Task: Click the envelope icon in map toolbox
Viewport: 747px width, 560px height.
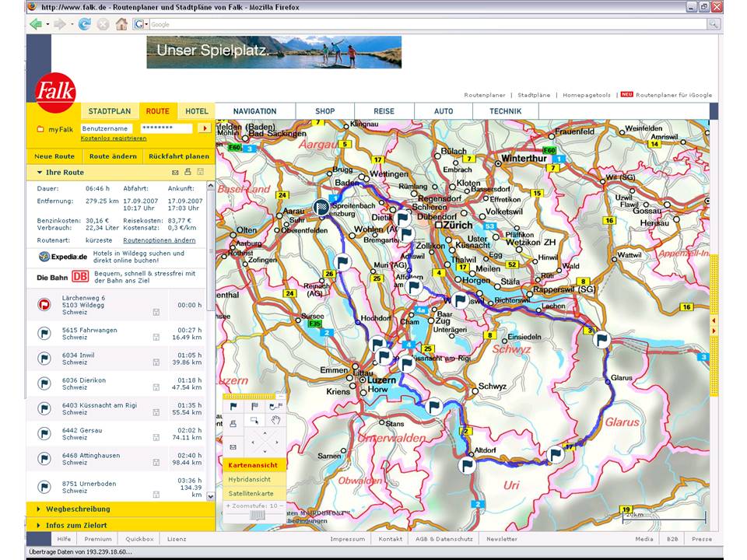Action: (x=233, y=447)
